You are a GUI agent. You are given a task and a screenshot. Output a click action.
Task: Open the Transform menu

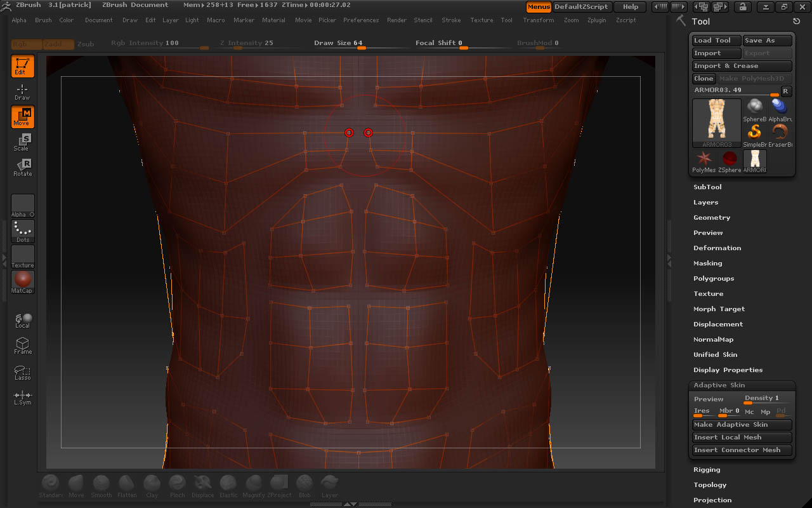pyautogui.click(x=539, y=20)
